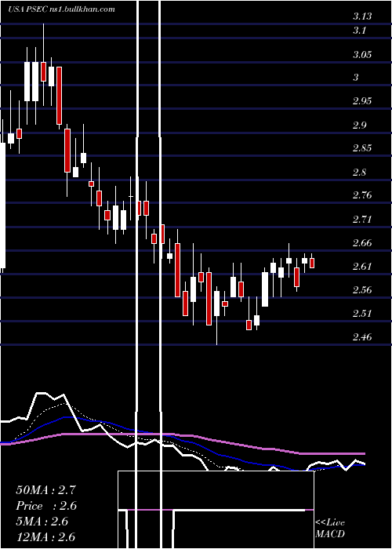This screenshot has width=392, height=549.
Task: Click the purple 50MA line at its right end
Action: (364, 453)
